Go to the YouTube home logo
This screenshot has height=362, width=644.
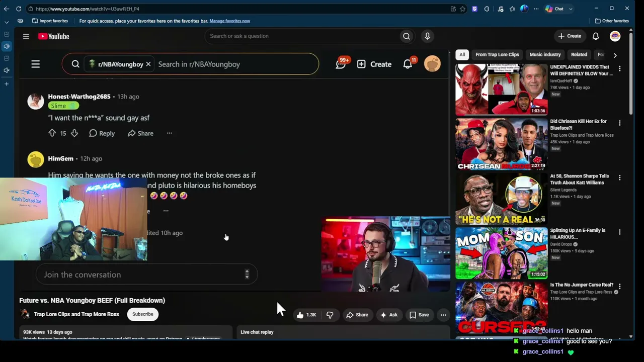(x=53, y=36)
